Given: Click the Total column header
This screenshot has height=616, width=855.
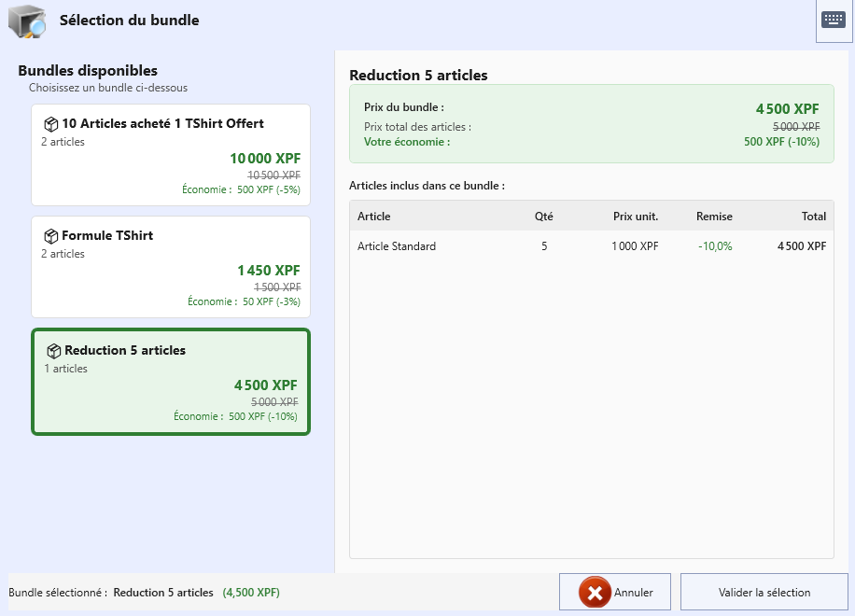Looking at the screenshot, I should pos(813,217).
